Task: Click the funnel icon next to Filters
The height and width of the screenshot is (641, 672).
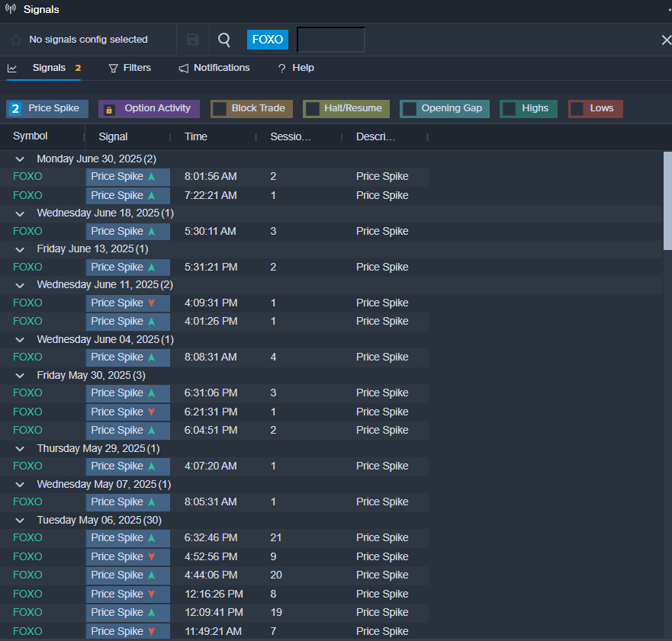Action: [113, 69]
